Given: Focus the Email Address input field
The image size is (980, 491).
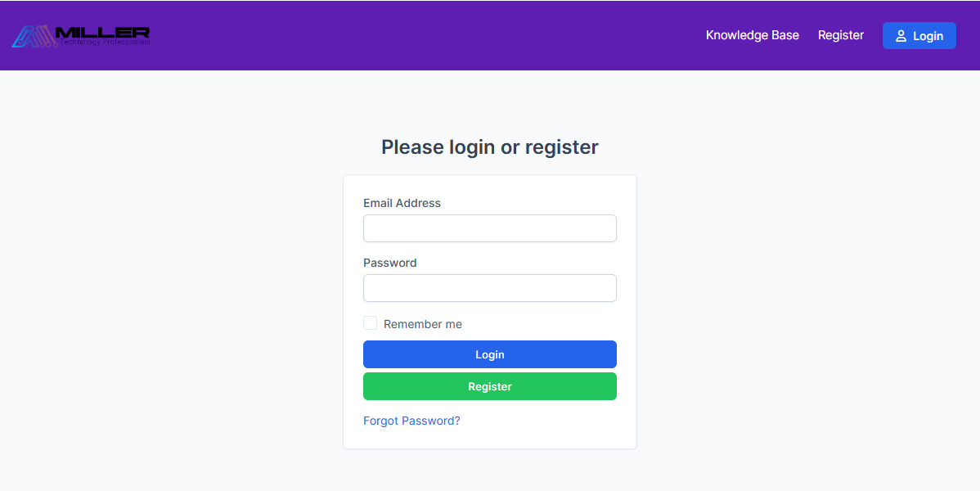Looking at the screenshot, I should (x=489, y=228).
